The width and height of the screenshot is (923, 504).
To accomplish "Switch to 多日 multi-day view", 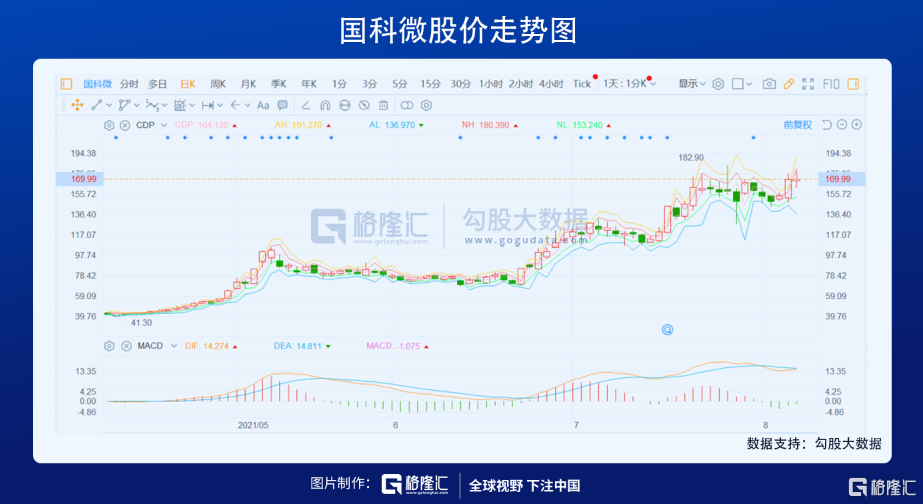I will pos(157,84).
